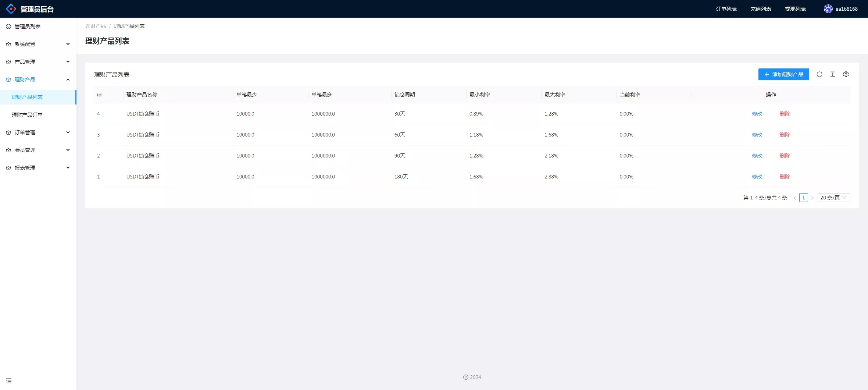
Task: Click the refresh table icon
Action: coord(819,74)
